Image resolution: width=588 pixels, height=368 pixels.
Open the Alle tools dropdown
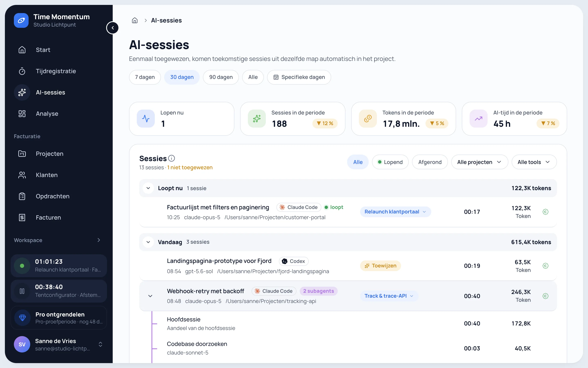[x=534, y=162]
